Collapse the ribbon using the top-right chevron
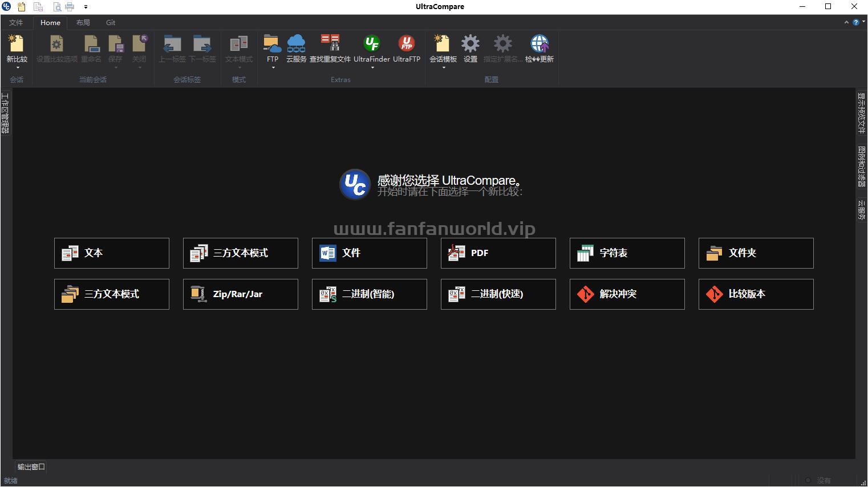This screenshot has height=487, width=868. coord(846,23)
